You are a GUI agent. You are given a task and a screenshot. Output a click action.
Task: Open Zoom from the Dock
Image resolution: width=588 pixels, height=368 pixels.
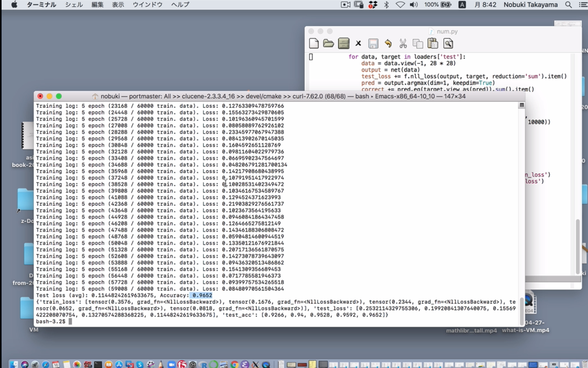tap(171, 364)
